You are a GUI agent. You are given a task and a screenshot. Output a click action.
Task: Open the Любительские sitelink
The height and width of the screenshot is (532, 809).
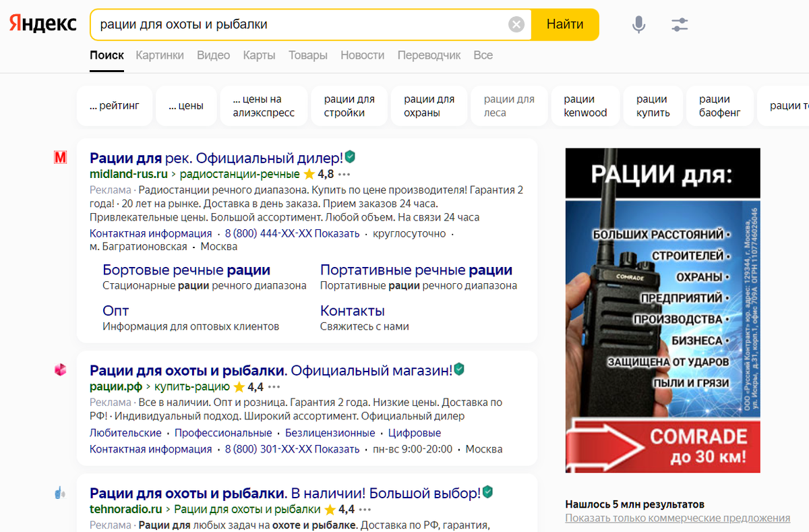125,433
